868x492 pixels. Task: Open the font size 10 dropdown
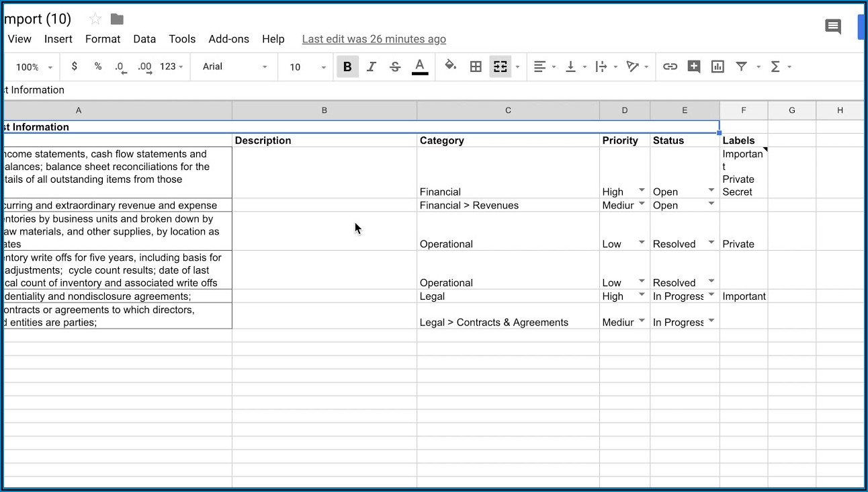pos(307,67)
